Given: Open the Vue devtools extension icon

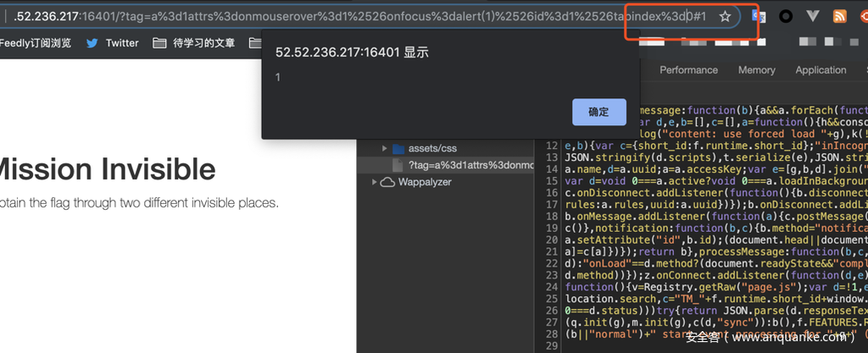Looking at the screenshot, I should (x=813, y=16).
